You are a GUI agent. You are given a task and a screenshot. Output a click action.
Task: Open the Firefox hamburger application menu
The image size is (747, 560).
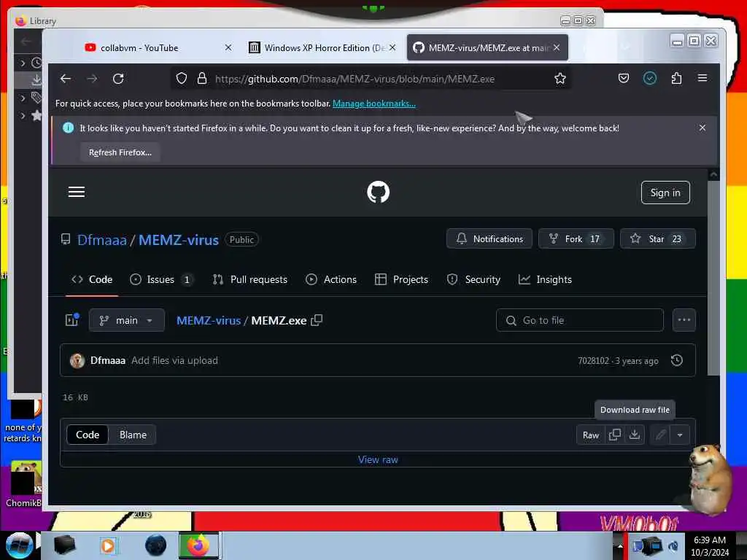(x=703, y=78)
